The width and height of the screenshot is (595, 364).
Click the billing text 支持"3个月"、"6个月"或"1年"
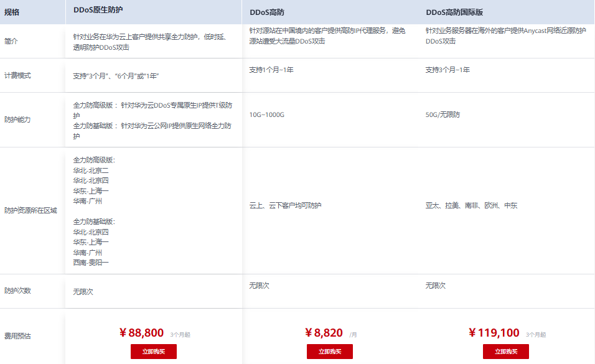point(116,77)
